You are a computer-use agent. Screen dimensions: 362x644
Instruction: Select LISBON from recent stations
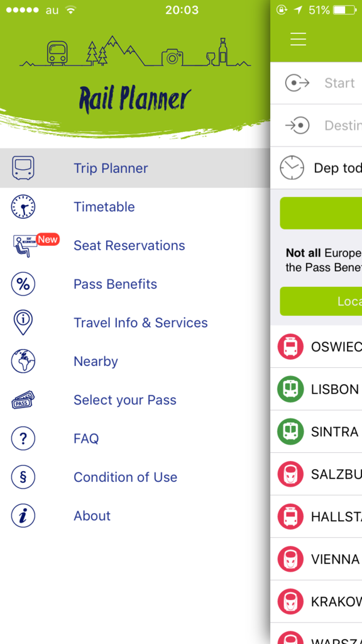click(316, 389)
